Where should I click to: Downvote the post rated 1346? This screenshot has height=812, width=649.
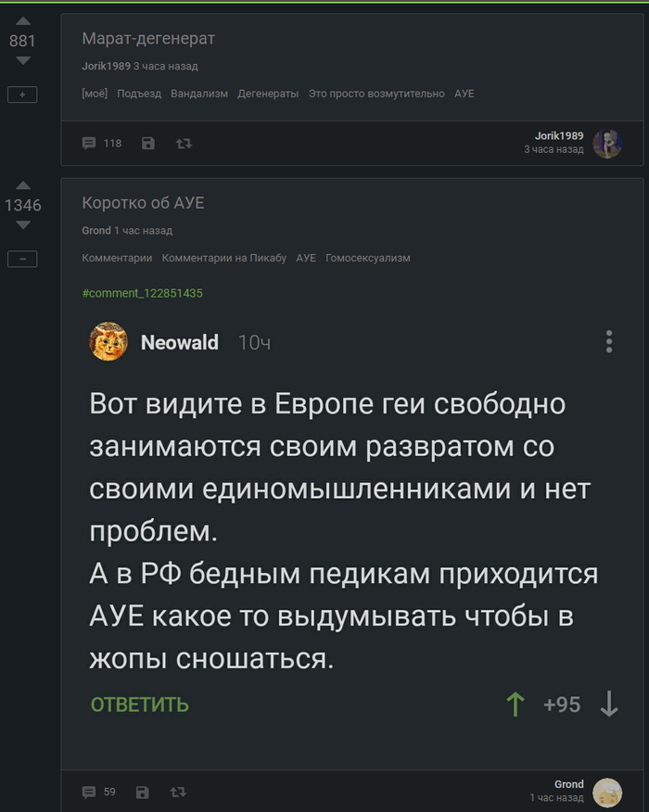23,224
